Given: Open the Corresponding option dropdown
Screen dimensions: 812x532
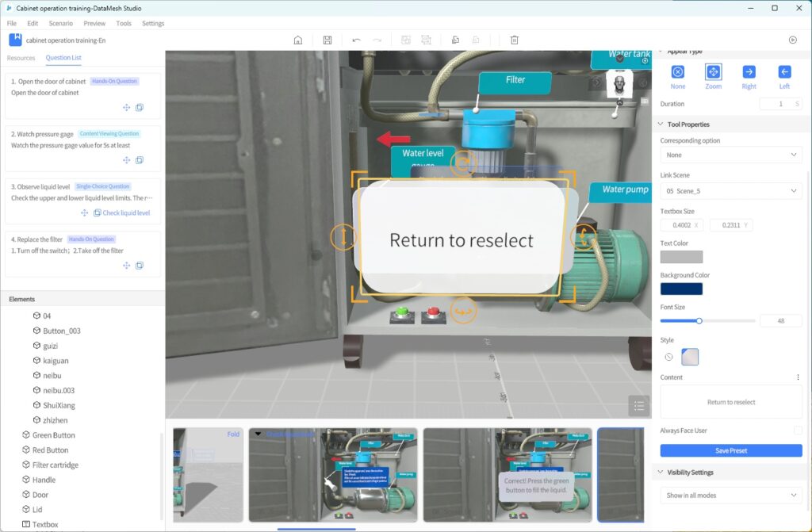Looking at the screenshot, I should point(730,155).
